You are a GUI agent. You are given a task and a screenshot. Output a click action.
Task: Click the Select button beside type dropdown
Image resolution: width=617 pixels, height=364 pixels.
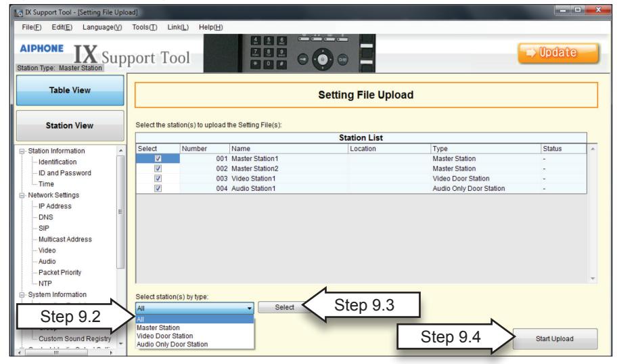(x=284, y=307)
